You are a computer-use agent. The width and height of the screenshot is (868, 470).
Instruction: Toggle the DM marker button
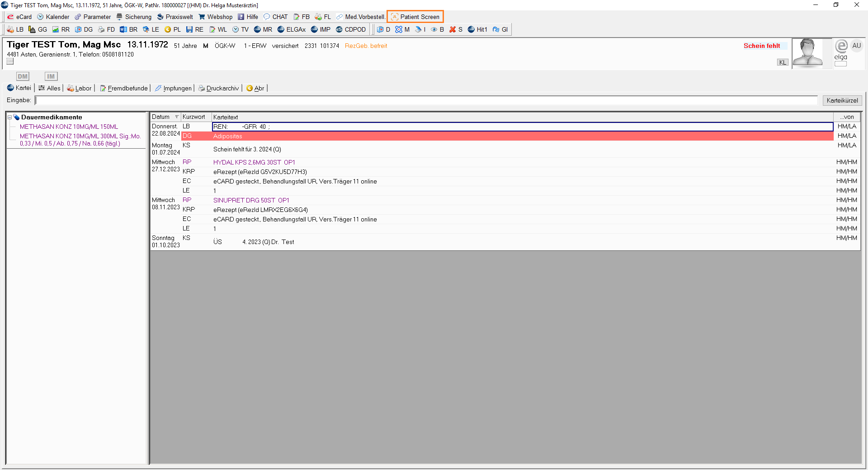(x=23, y=76)
